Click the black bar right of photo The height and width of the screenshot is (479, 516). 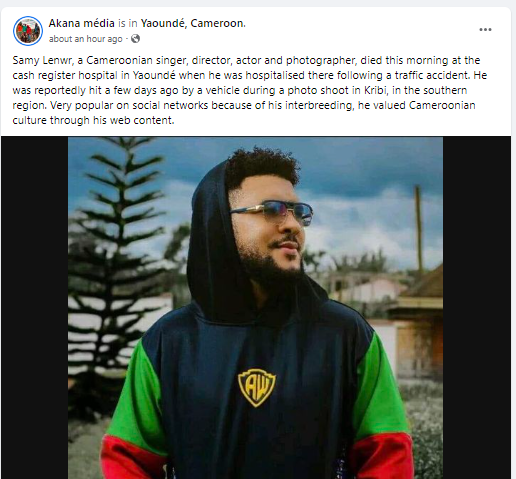click(x=477, y=308)
